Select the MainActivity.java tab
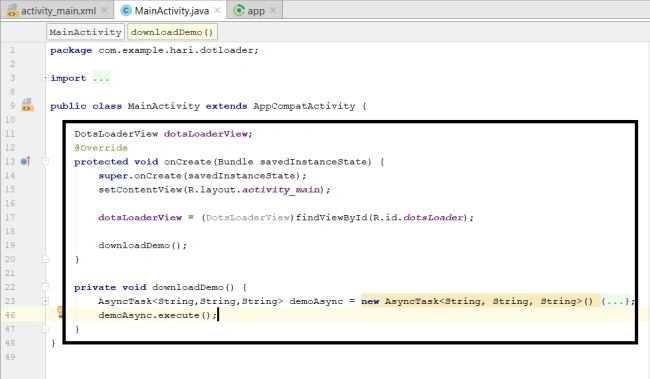650x379 pixels. coord(172,11)
